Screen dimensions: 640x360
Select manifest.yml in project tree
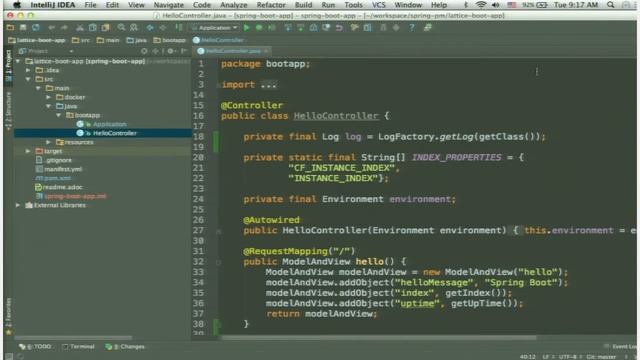[59, 169]
